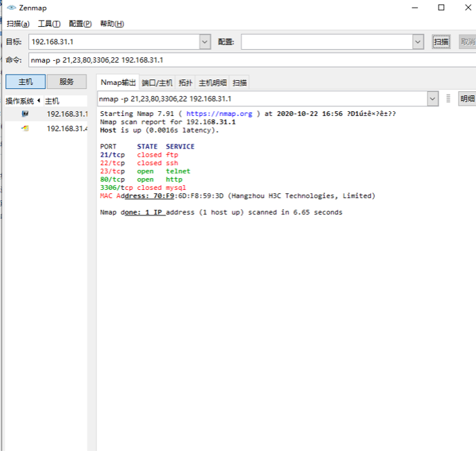Select host 192.168.31.4 in list
This screenshot has width=476, height=453.
tap(46, 128)
